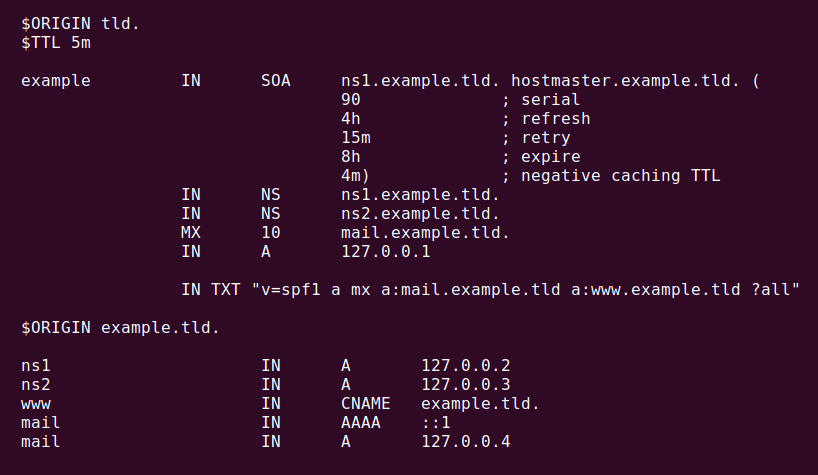Click the ns1.example.tld. NS record value
Image resolution: width=818 pixels, height=475 pixels.
point(420,194)
